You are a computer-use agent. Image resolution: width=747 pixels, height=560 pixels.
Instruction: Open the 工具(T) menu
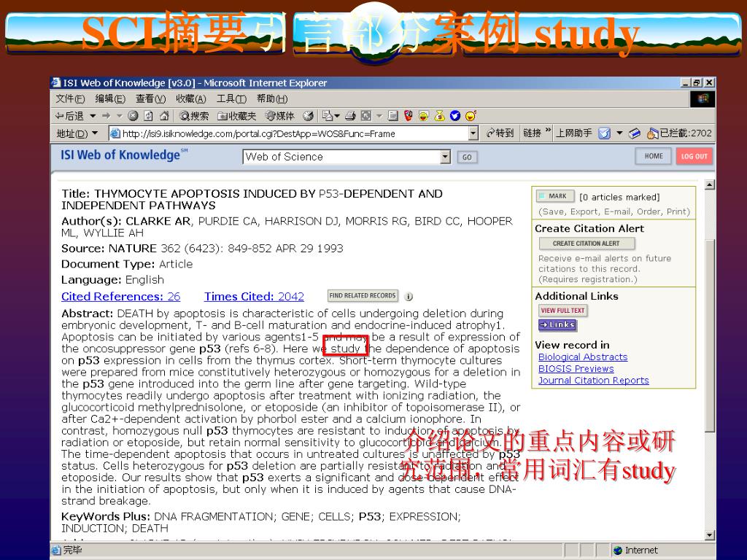pos(231,98)
